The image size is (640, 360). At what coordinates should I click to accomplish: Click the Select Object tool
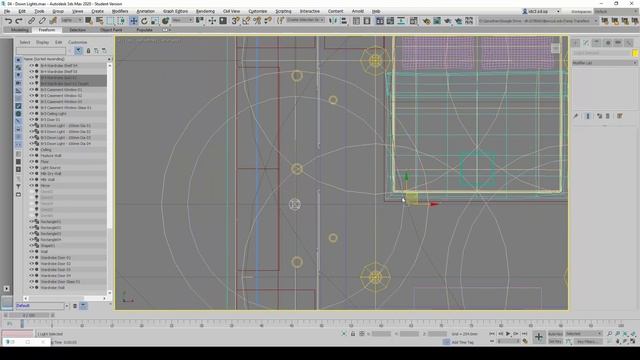89,20
